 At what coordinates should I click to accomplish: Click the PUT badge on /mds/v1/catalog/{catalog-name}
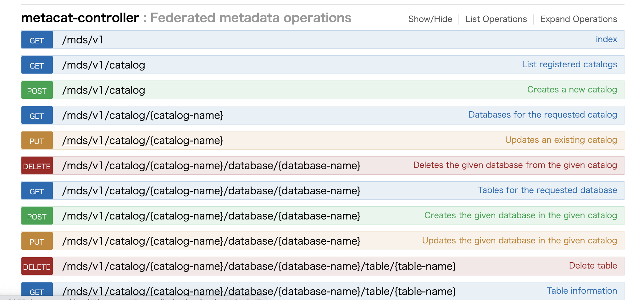pyautogui.click(x=36, y=141)
